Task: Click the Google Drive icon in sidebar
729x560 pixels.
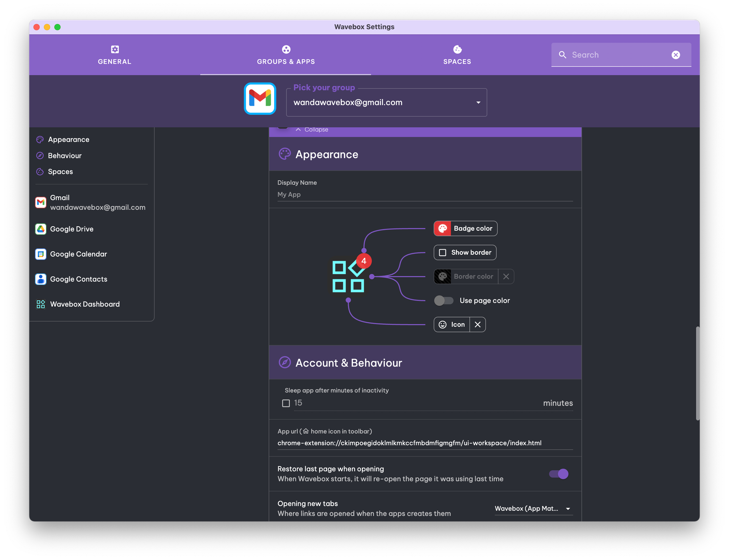Action: click(41, 229)
